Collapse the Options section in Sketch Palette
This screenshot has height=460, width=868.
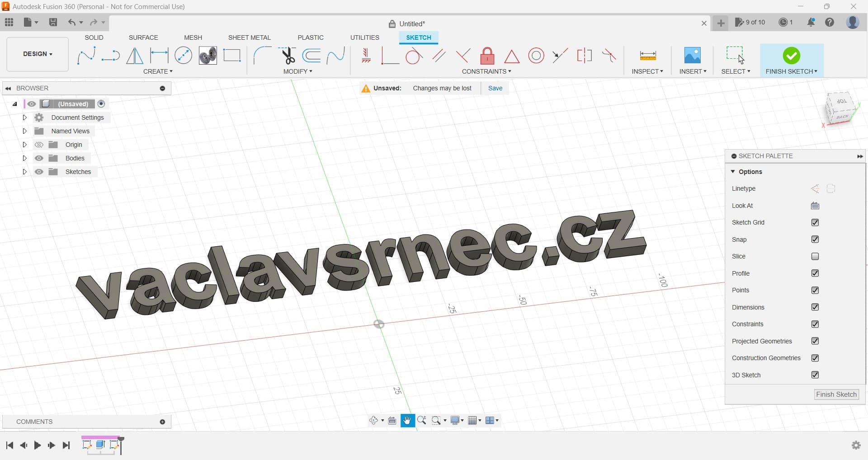point(733,172)
